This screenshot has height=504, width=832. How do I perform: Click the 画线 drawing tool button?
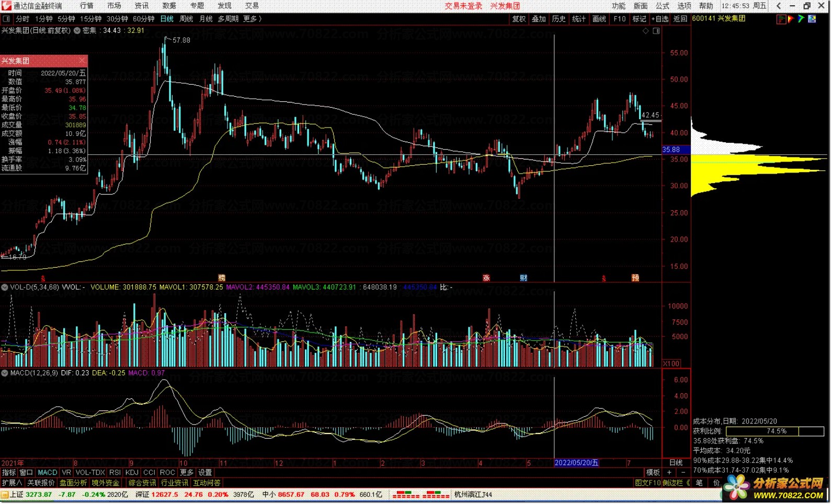point(599,19)
